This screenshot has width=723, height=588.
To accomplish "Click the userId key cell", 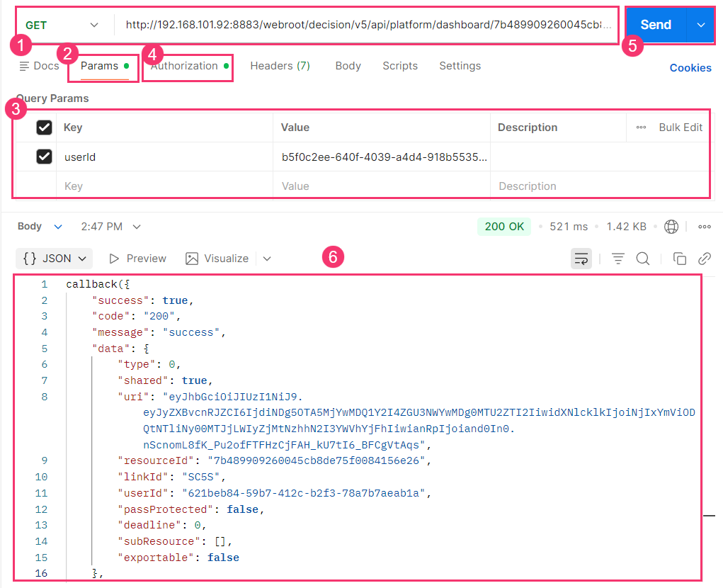I will point(164,157).
